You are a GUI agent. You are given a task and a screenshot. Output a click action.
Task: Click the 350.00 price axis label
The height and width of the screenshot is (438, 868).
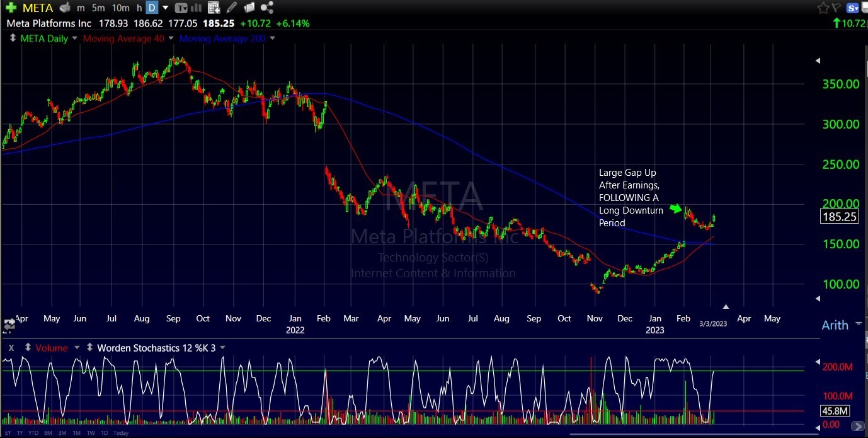(841, 84)
